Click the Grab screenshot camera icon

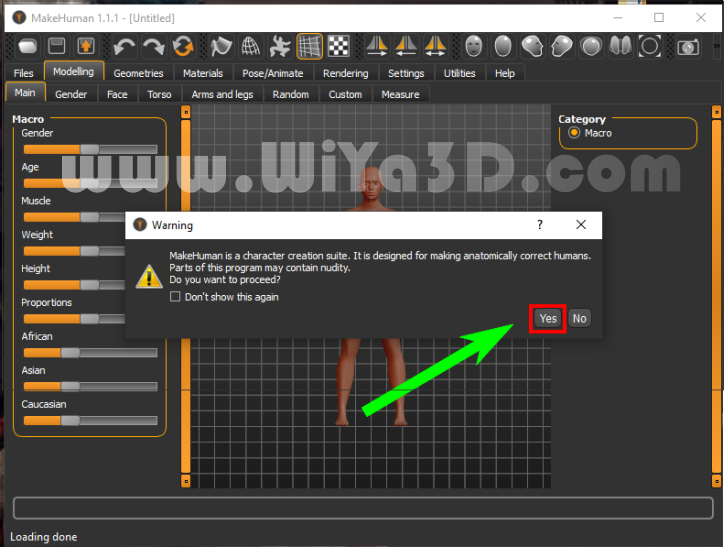[x=688, y=47]
